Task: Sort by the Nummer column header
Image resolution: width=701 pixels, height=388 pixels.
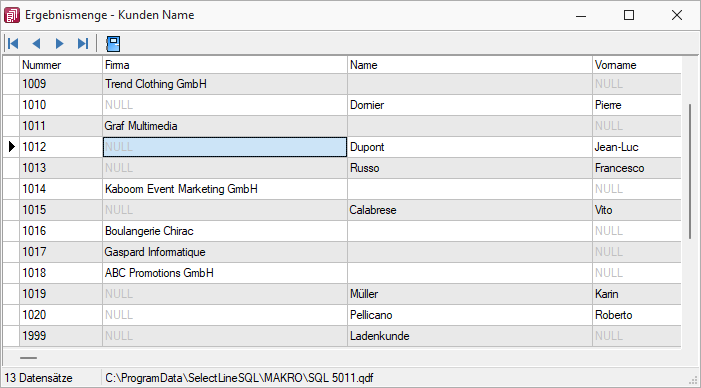Action: (x=61, y=65)
